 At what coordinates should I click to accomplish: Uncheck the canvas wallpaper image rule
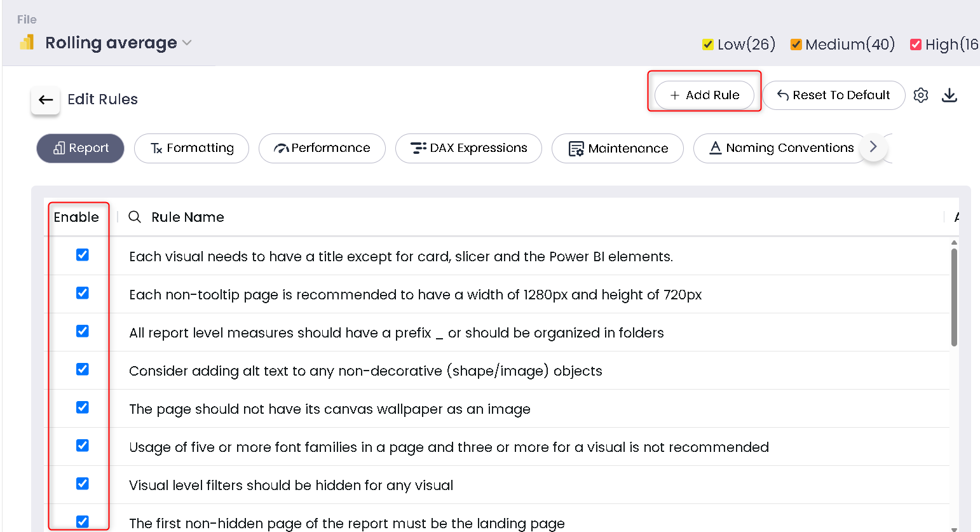(83, 407)
